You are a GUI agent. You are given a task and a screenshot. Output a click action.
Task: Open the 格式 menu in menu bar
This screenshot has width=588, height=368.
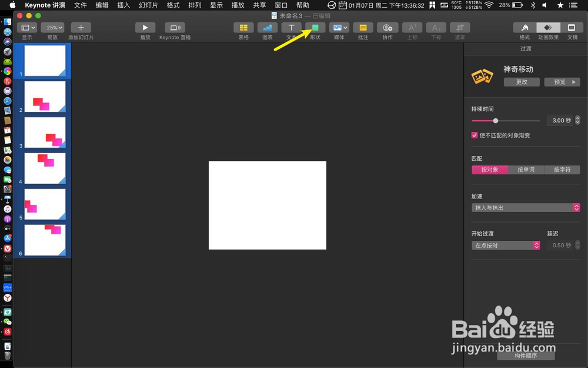click(x=173, y=5)
